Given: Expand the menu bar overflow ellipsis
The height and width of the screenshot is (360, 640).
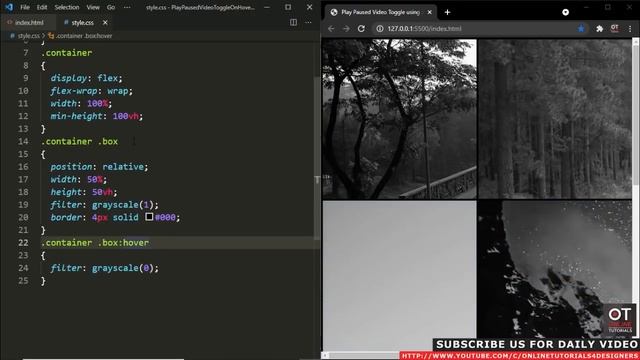Looking at the screenshot, I should (x=127, y=7).
